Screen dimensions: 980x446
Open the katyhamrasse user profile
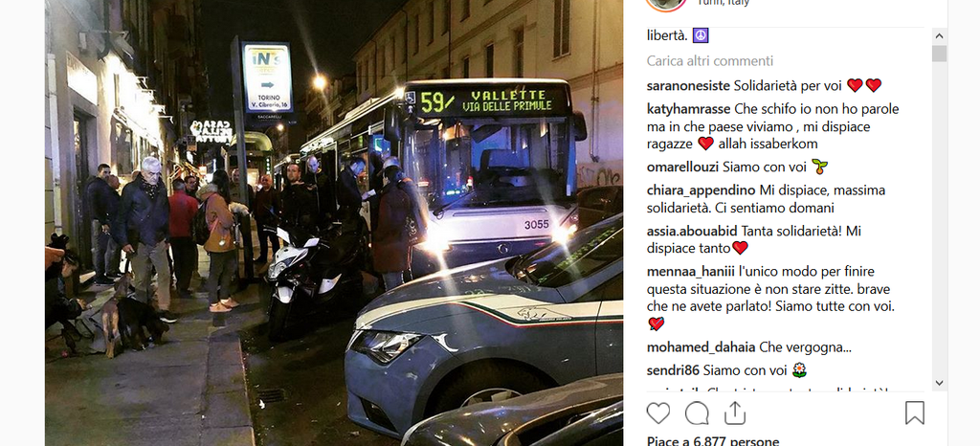689,109
